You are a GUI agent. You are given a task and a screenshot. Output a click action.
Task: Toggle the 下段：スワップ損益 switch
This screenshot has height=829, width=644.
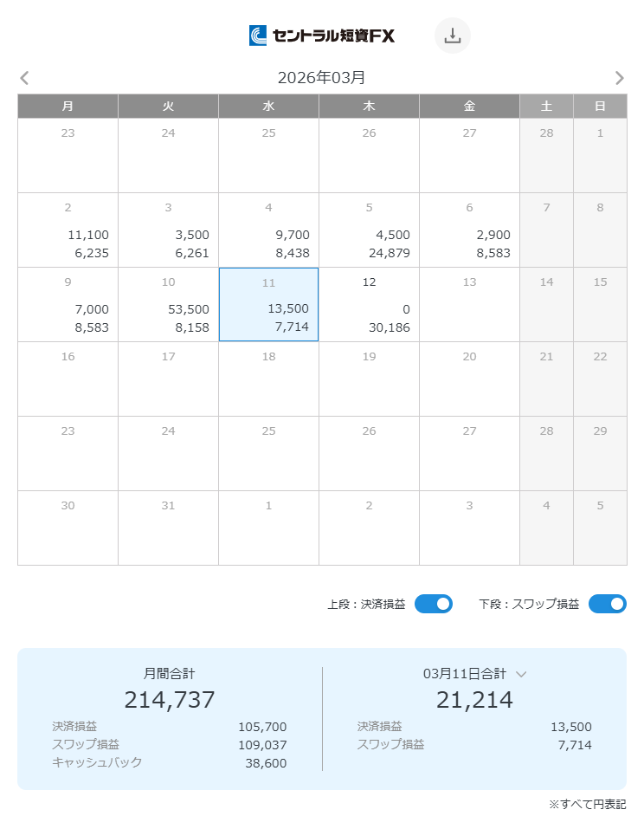point(607,604)
